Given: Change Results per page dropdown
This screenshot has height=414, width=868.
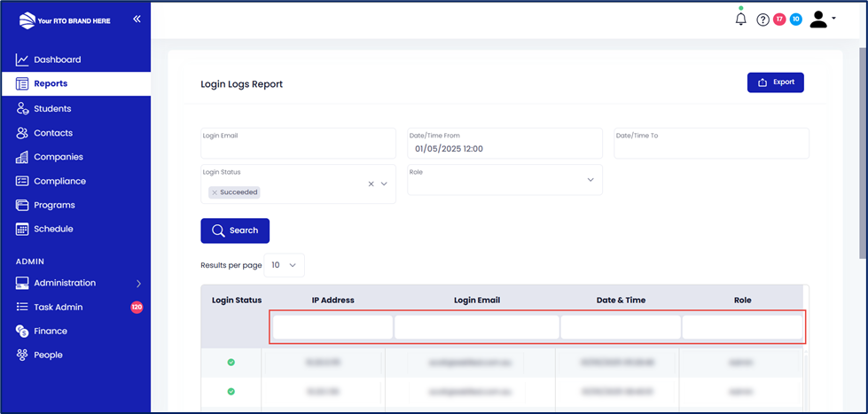Looking at the screenshot, I should [284, 265].
